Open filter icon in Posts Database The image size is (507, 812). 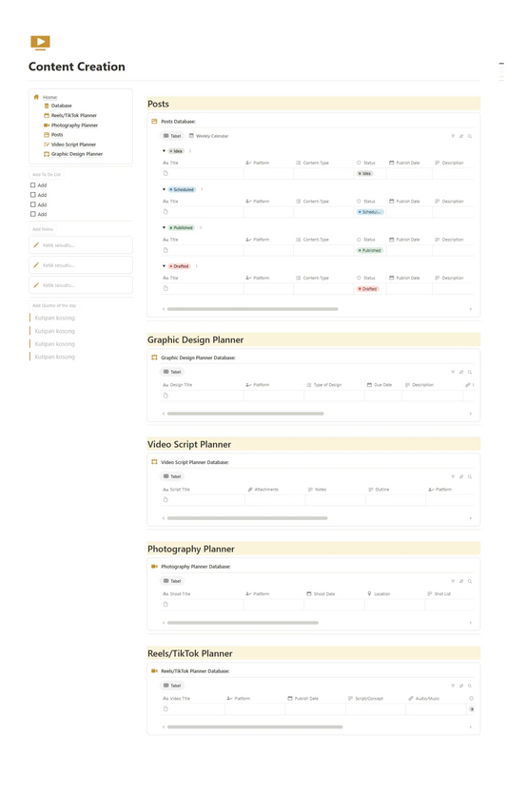[x=453, y=136]
